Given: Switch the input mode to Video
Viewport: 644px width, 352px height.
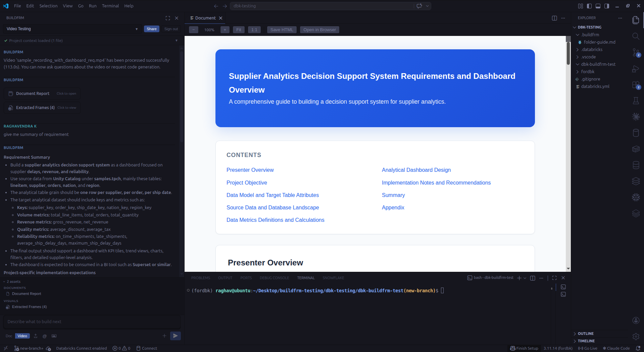Looking at the screenshot, I should click(x=22, y=336).
